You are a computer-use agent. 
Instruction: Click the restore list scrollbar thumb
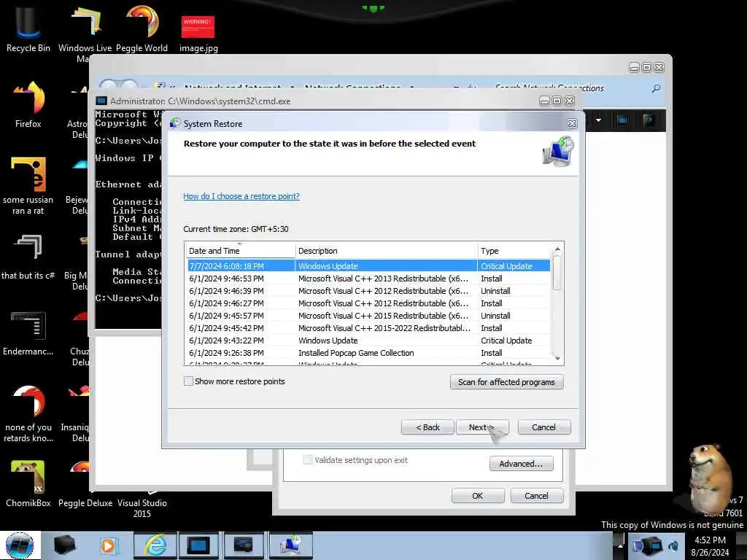[x=557, y=273]
